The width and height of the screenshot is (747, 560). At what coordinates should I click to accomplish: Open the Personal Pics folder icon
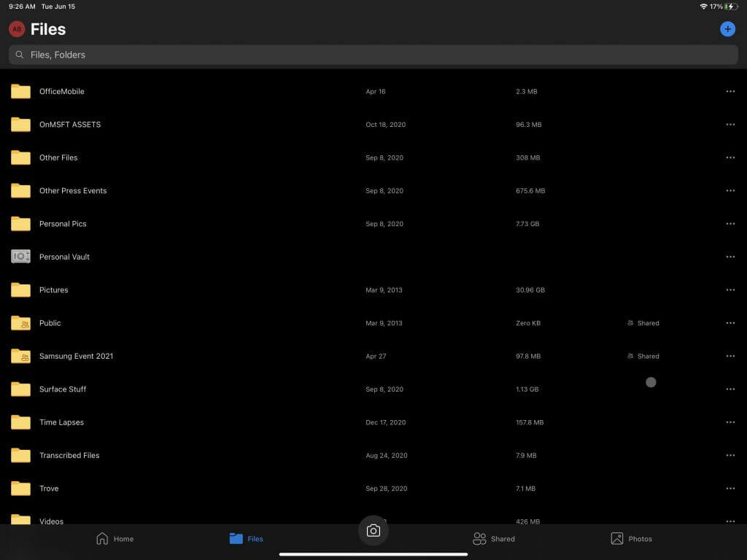(20, 223)
